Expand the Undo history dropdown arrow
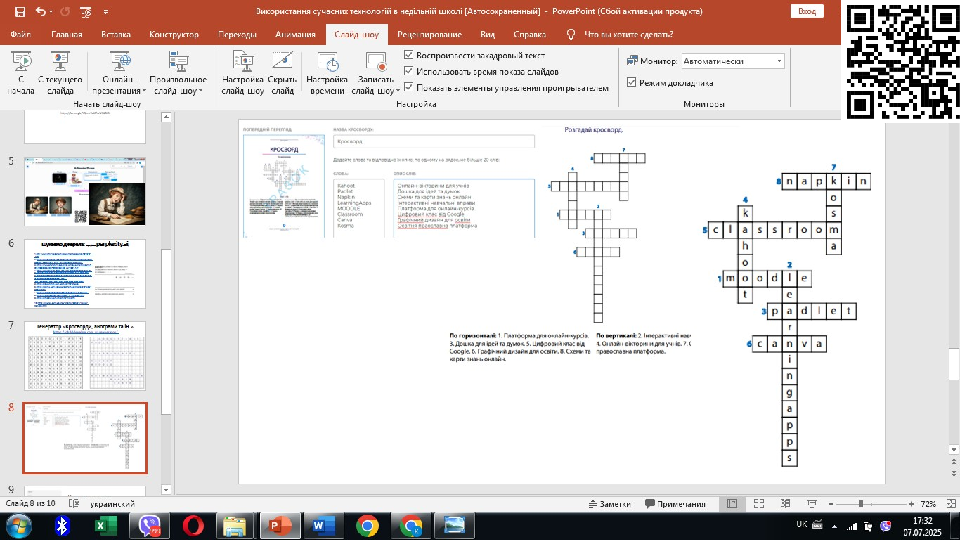960x540 pixels. tap(51, 12)
